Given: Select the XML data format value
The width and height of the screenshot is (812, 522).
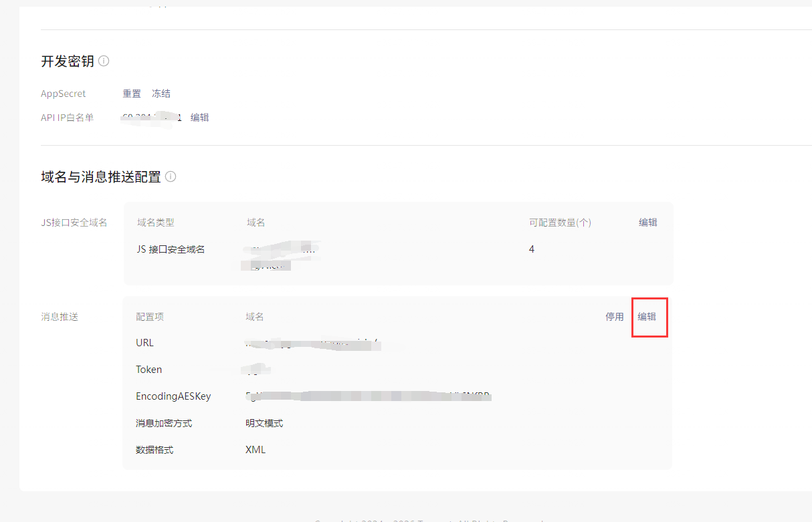Looking at the screenshot, I should [256, 450].
